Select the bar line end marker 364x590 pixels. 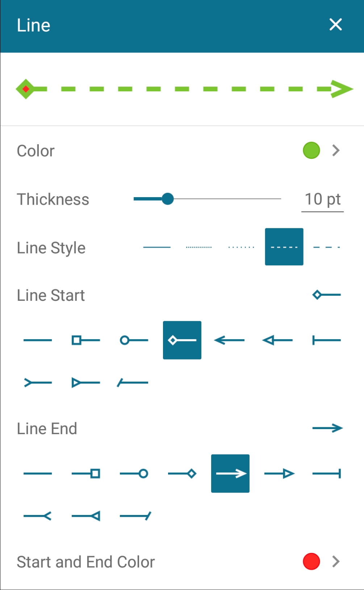click(x=326, y=473)
